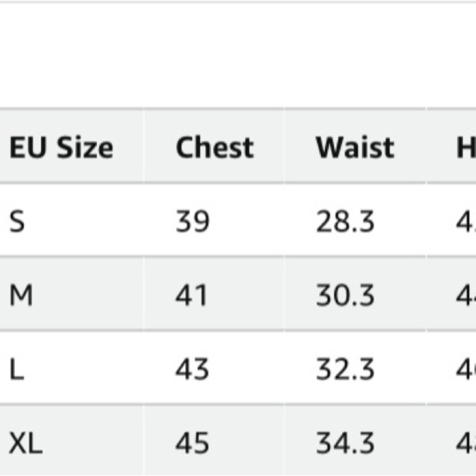Click the cut-off hip value in M row
The width and height of the screenshot is (476, 476).
click(466, 295)
